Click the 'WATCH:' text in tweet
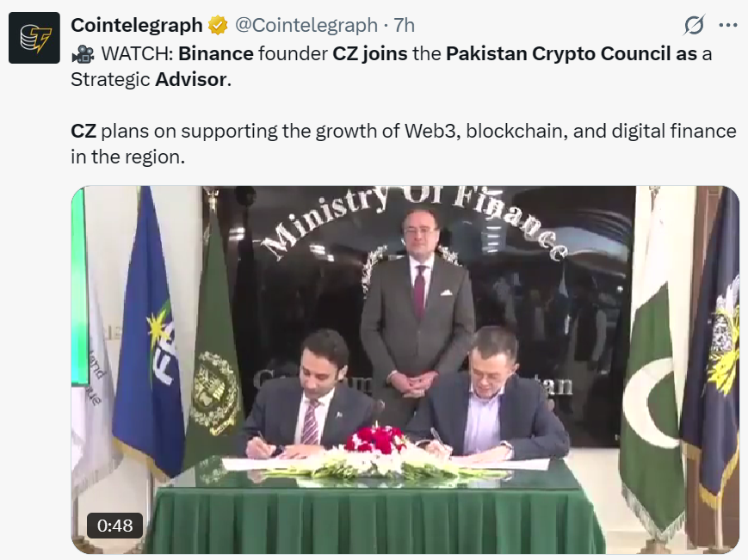Image resolution: width=748 pixels, height=560 pixels. click(138, 53)
